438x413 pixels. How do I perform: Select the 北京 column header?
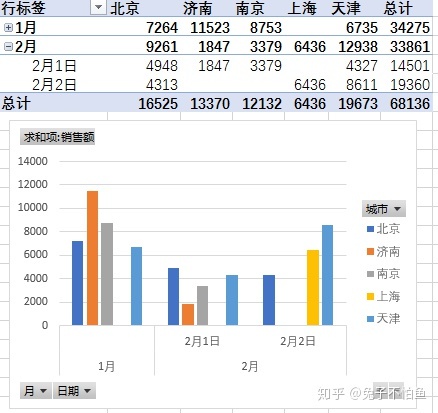coord(125,8)
